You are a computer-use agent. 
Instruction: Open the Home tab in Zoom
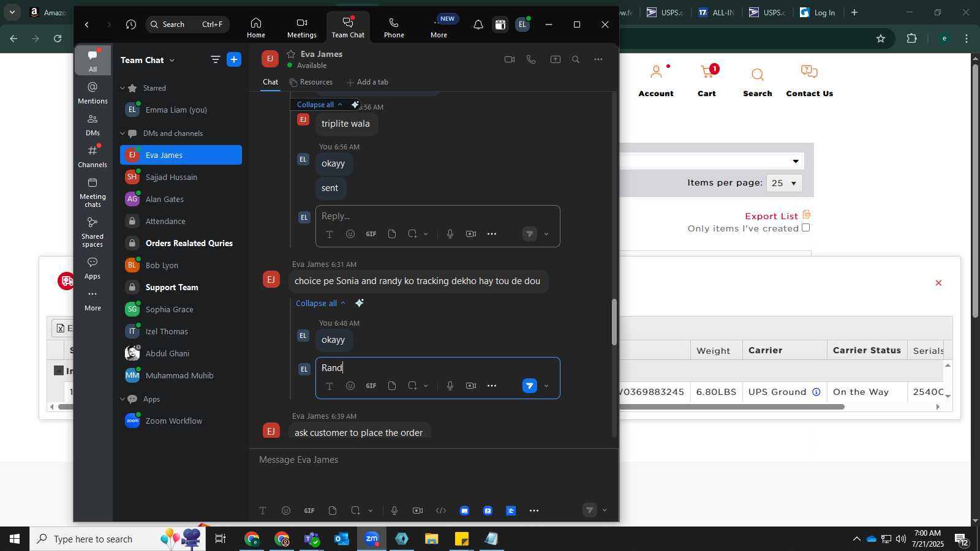[256, 28]
